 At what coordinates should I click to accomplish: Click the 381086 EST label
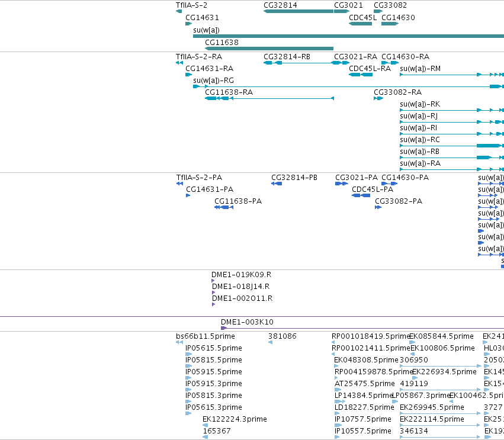[x=283, y=336]
